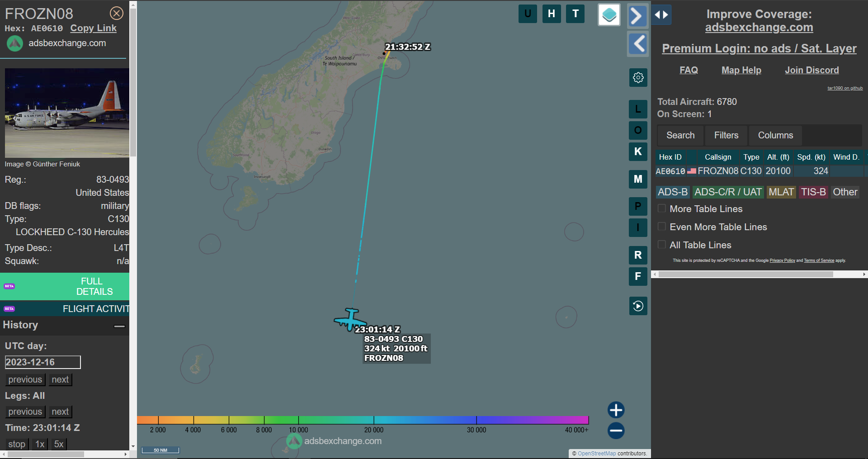Open tar1090 on github link
The image size is (868, 459).
click(x=845, y=88)
